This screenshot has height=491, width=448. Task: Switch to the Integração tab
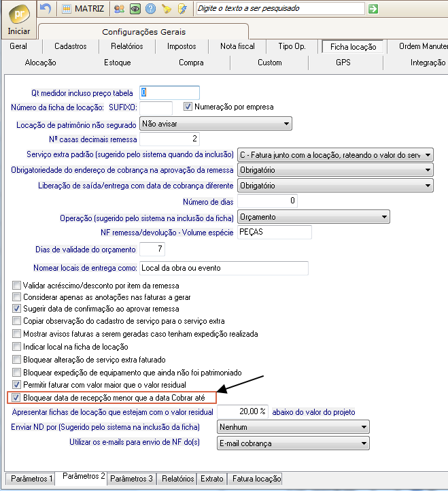pyautogui.click(x=428, y=63)
